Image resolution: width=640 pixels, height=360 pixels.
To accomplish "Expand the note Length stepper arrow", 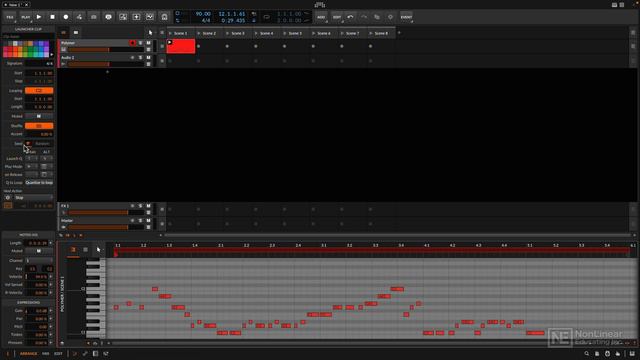I will [51, 243].
